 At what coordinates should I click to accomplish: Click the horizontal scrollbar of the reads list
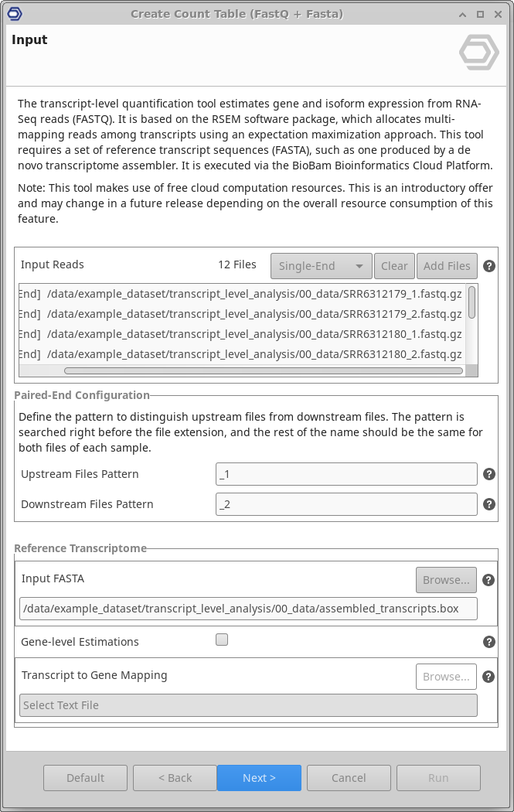pos(263,371)
